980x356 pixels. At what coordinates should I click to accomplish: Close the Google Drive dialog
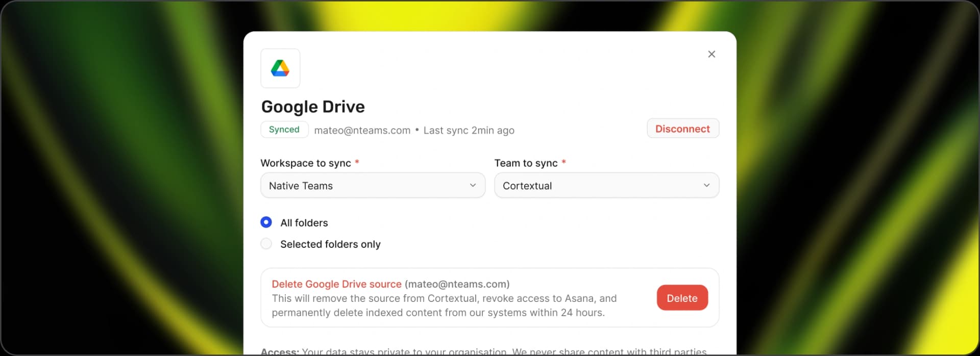(x=712, y=54)
